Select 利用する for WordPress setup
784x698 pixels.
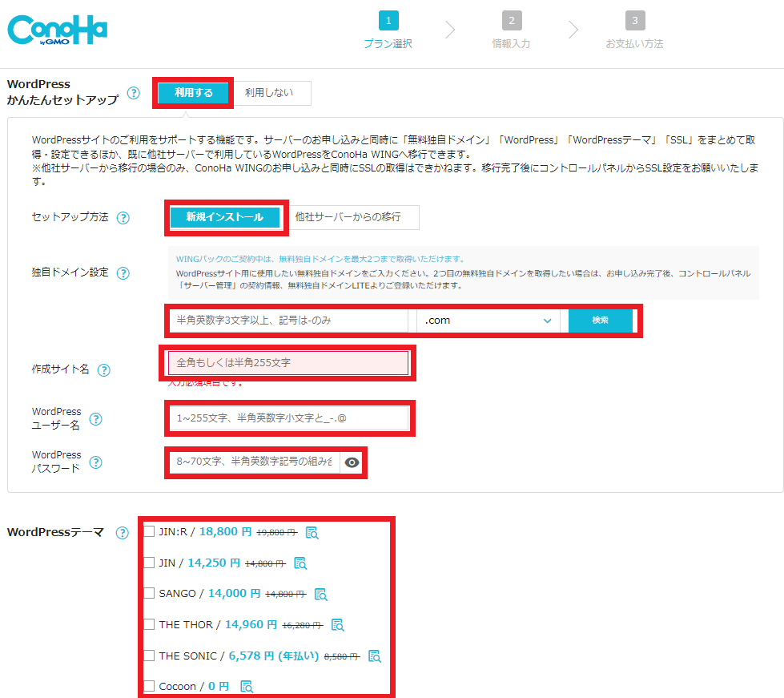tap(194, 93)
